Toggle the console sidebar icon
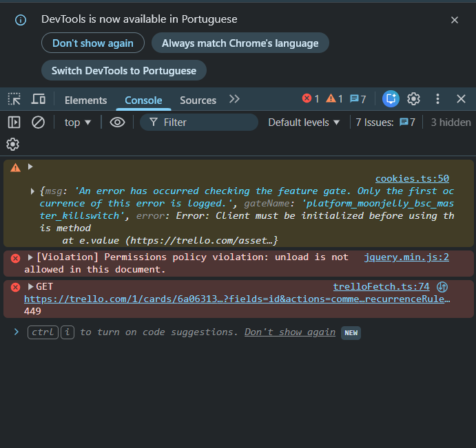 14,122
